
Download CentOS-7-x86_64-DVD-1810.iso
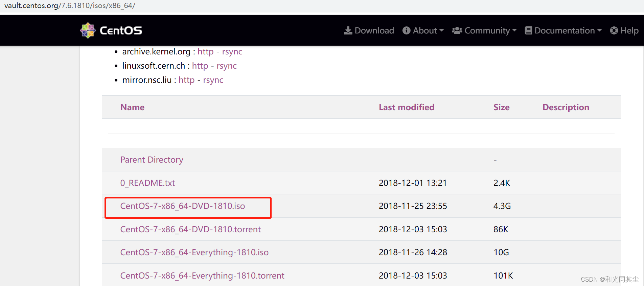coord(183,206)
